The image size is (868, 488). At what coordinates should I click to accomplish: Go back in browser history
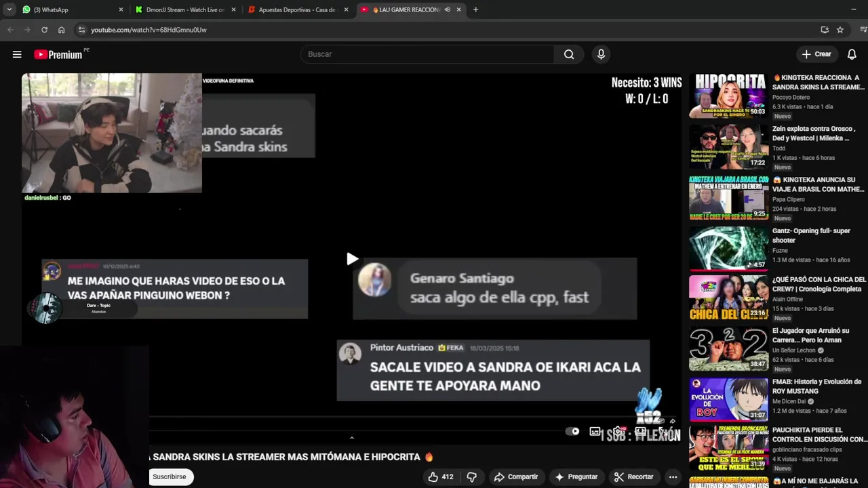click(x=10, y=30)
